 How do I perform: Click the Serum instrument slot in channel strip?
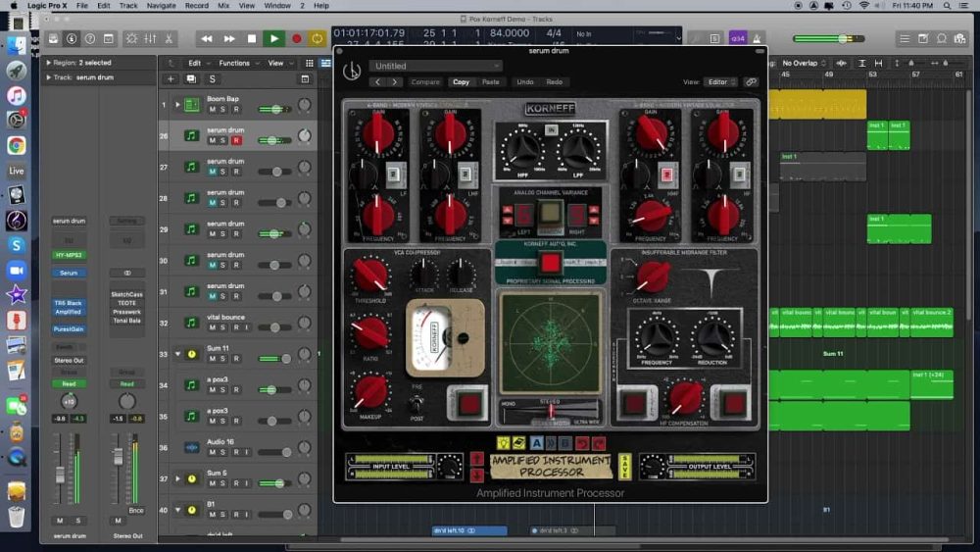(69, 274)
